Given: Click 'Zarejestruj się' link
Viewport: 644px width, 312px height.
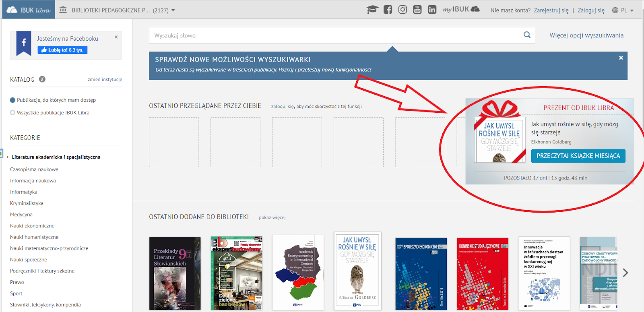Looking at the screenshot, I should tap(551, 10).
